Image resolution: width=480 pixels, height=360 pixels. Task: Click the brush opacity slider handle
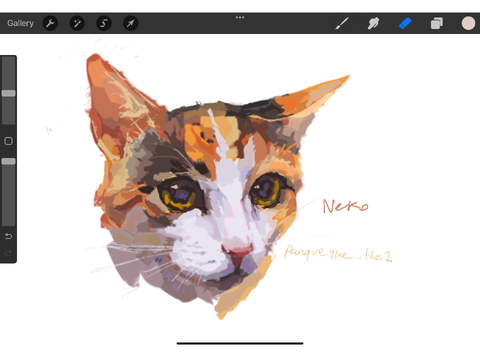(x=8, y=161)
